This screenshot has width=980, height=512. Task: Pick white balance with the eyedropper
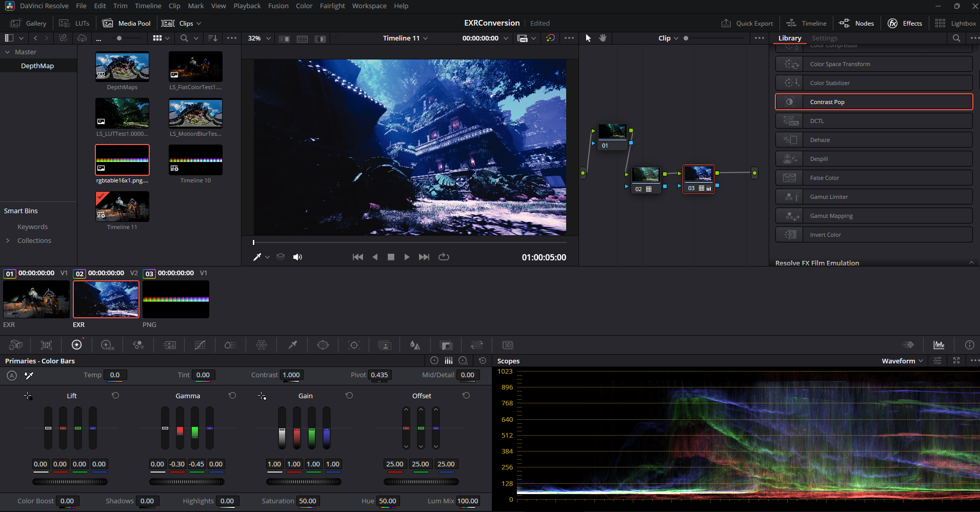[x=29, y=375]
